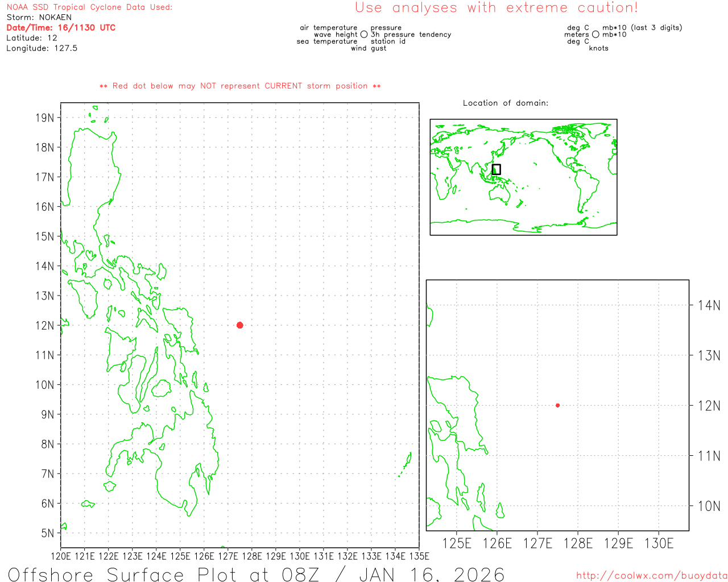Click the "wind gust" legend label
Image resolution: width=728 pixels, height=582 pixels.
[x=368, y=48]
